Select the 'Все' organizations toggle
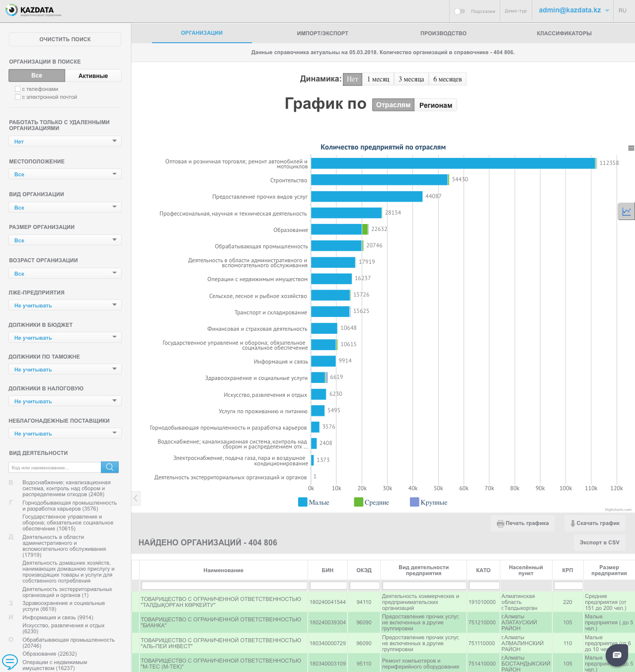Viewport: 635px width, 672px height. tap(37, 75)
